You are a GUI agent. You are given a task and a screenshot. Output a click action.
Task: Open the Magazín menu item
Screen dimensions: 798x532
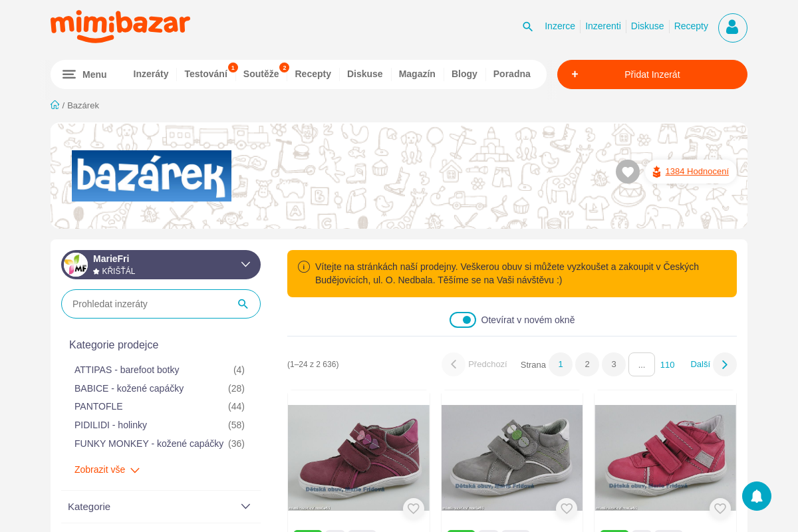coord(417,74)
